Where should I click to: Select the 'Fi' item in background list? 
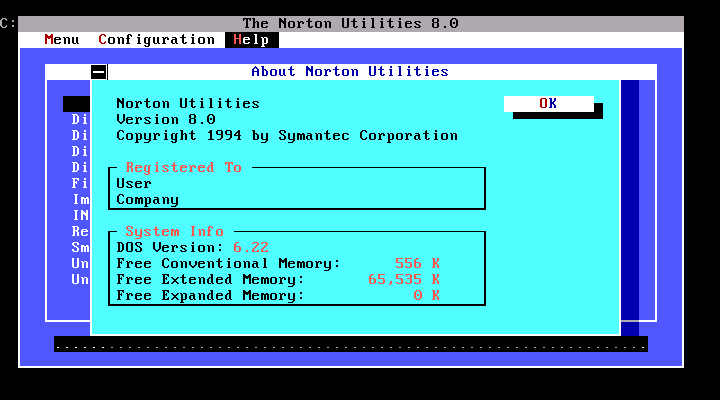point(80,184)
